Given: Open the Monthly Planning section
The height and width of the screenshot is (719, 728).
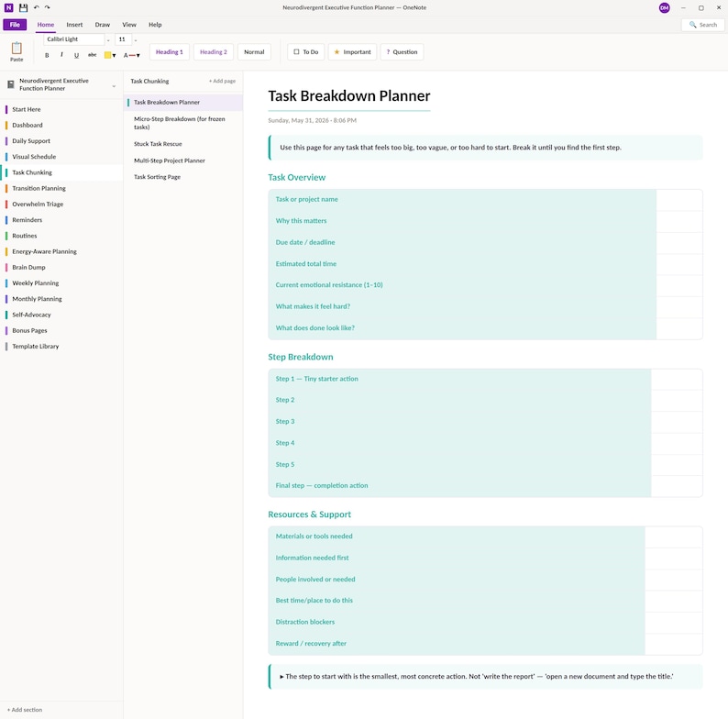Looking at the screenshot, I should click(x=61, y=299).
